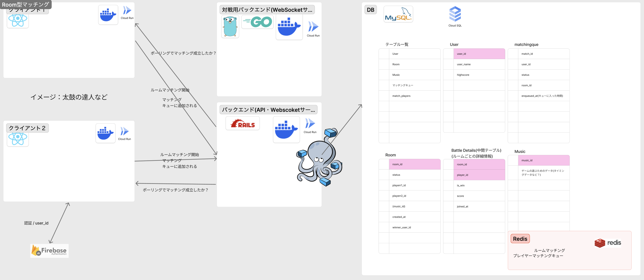This screenshot has width=644, height=280.
Task: Select the highscore cell
Action: pyautogui.click(x=479, y=75)
